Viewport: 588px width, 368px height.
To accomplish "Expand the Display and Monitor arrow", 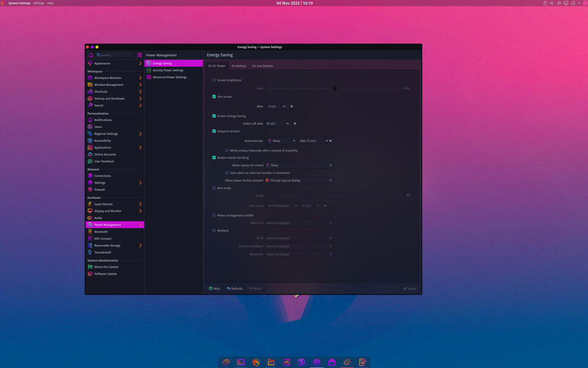I will (140, 211).
